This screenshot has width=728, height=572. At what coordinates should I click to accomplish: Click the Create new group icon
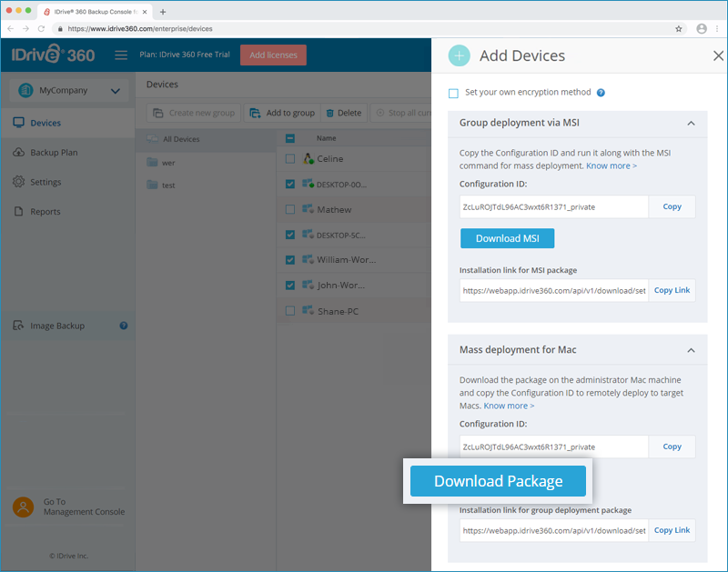click(157, 113)
